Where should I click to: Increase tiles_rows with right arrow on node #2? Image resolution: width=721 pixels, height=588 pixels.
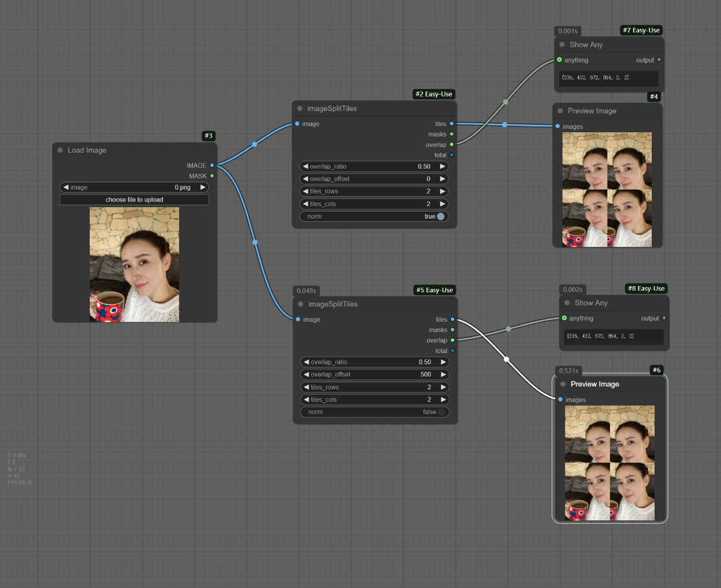442,191
